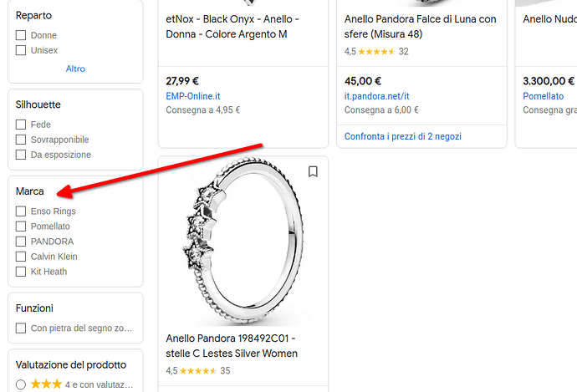The width and height of the screenshot is (577, 392).
Task: Expand more Reparto options with Altro
Action: pyautogui.click(x=75, y=69)
